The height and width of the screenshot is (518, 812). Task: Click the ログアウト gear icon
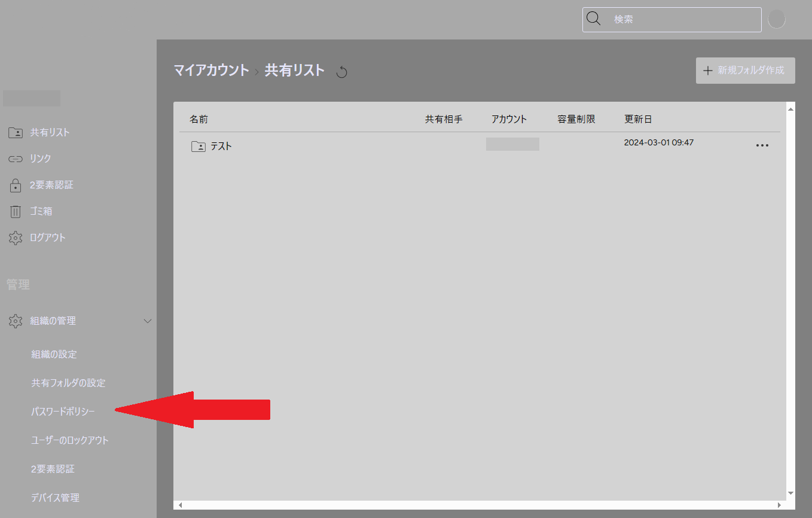tap(16, 237)
